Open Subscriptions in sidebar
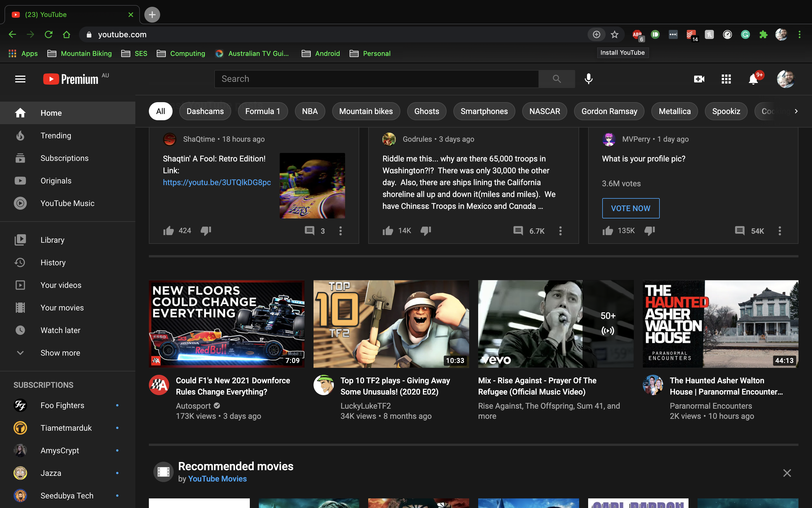Viewport: 812px width, 508px height. 67,158
